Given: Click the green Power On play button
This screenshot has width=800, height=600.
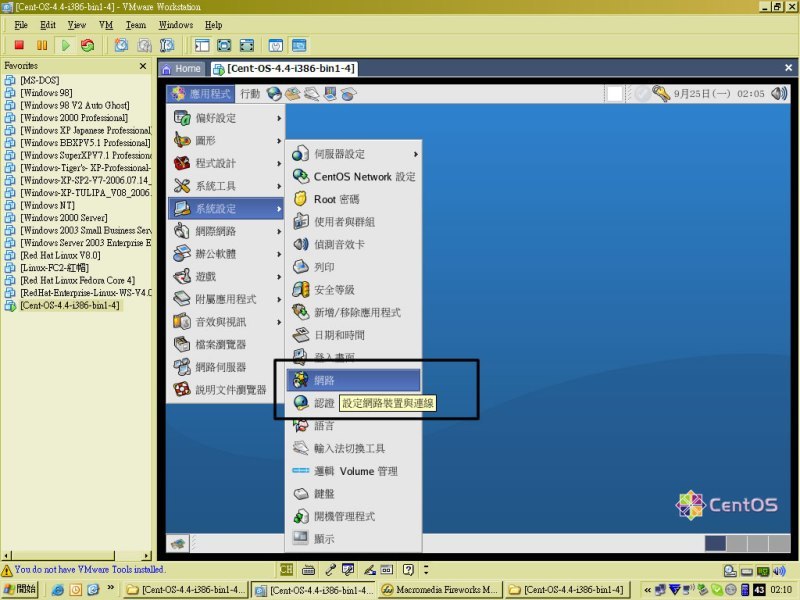Looking at the screenshot, I should tap(65, 45).
